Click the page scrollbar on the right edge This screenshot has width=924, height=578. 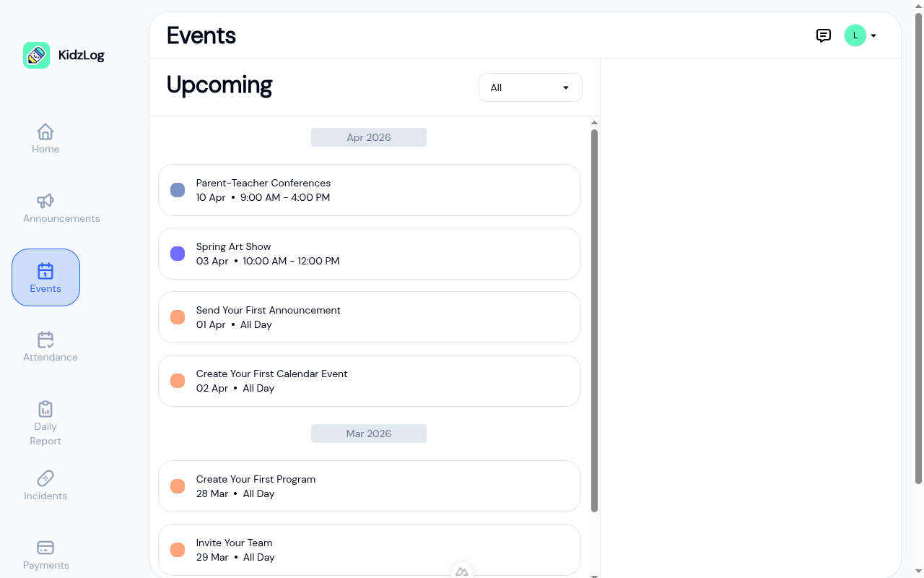pos(919,249)
